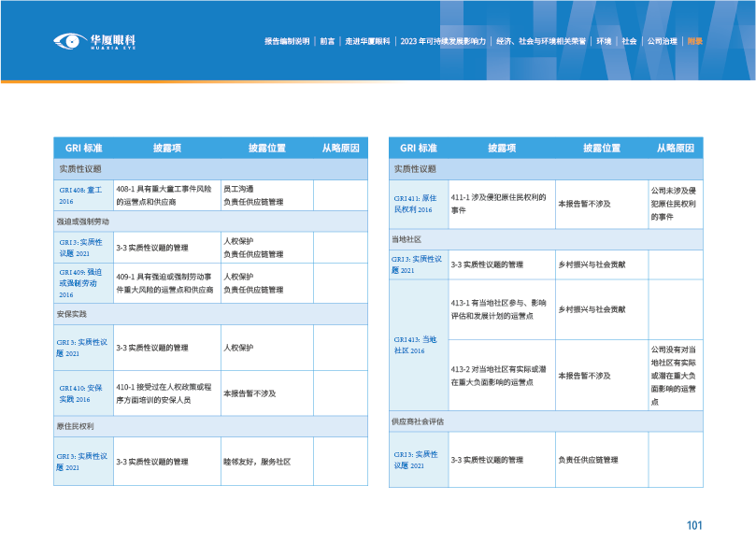Click the page number 101
Screen dimensions: 756x557
coord(693,526)
